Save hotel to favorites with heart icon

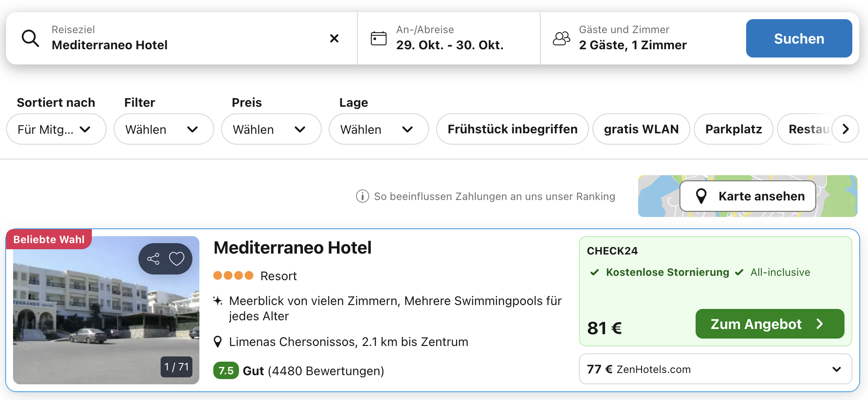[x=177, y=259]
